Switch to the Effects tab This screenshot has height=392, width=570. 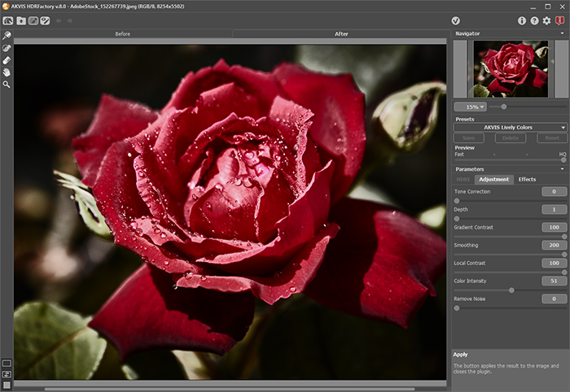[x=527, y=179]
